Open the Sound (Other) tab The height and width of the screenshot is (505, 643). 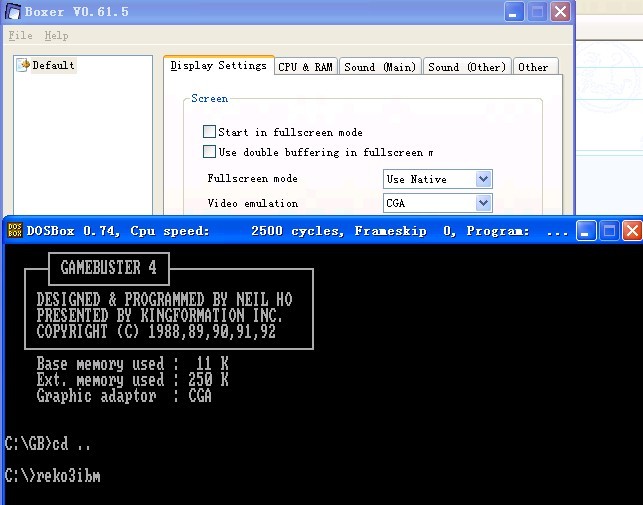point(467,67)
